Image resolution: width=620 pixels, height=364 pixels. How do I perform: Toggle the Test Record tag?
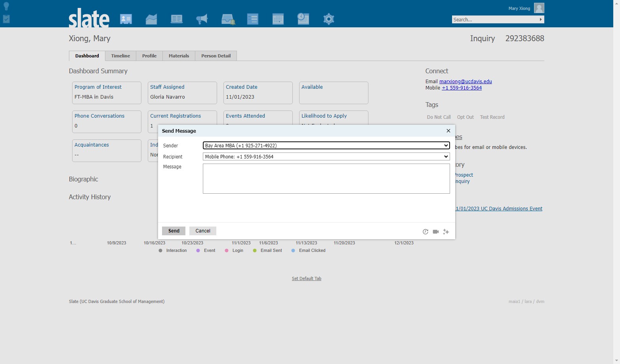tap(492, 117)
